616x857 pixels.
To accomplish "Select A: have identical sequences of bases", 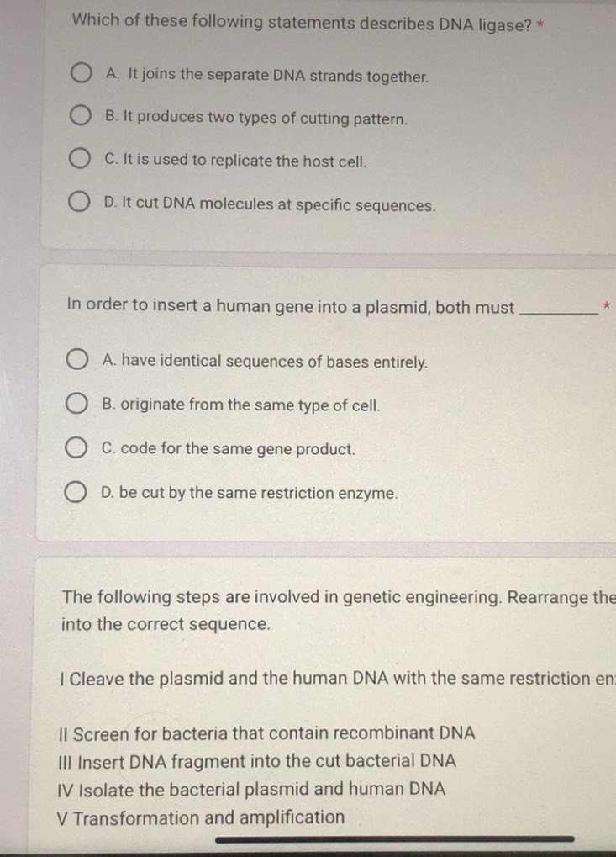I will click(77, 362).
